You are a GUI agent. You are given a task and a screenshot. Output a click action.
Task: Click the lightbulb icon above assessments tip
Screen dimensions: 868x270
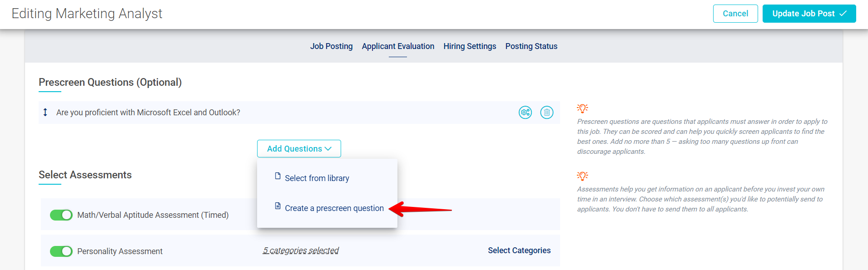(x=582, y=176)
